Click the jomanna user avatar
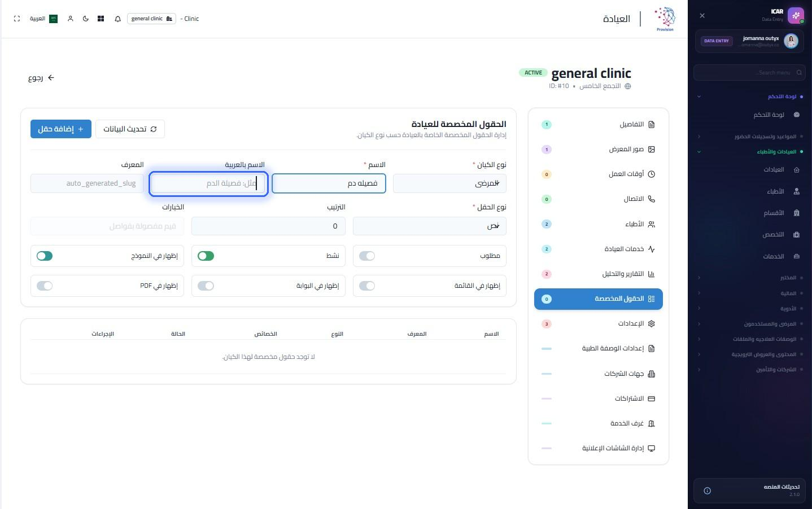812x509 pixels. coord(791,41)
